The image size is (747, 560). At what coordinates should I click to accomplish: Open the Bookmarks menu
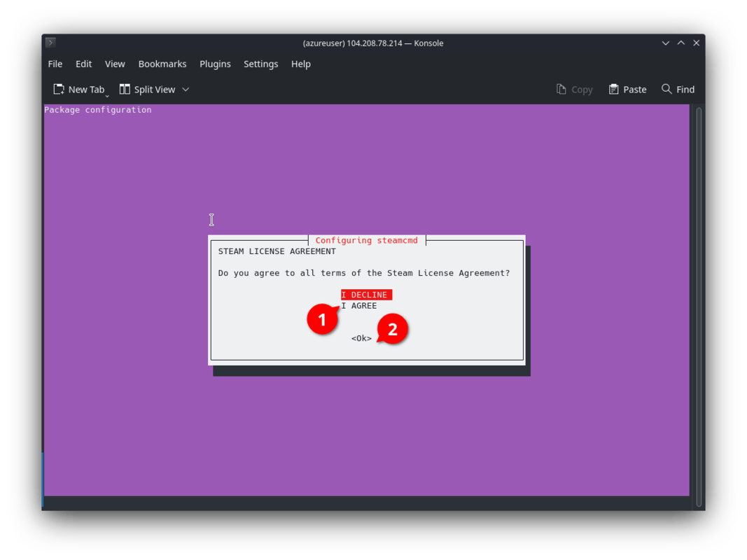(x=162, y=64)
